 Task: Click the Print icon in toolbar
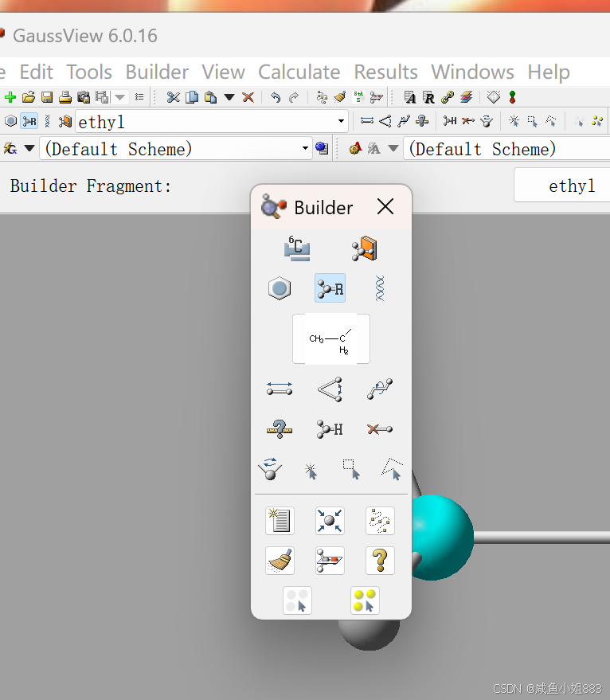click(x=65, y=97)
